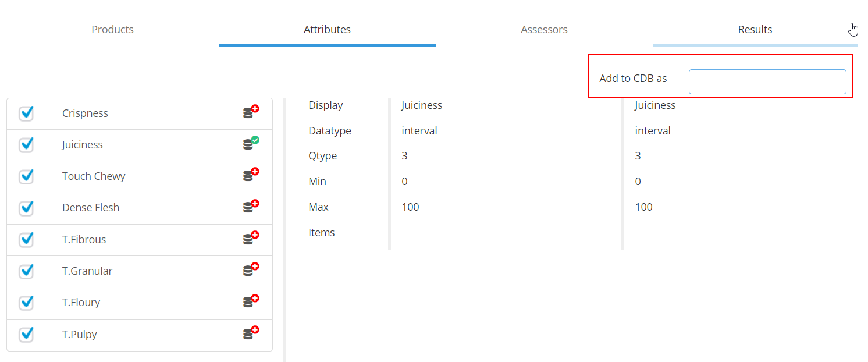Toggle the T.Fibrous selection checkbox
Screen dimensions: 868x362
coord(26,239)
